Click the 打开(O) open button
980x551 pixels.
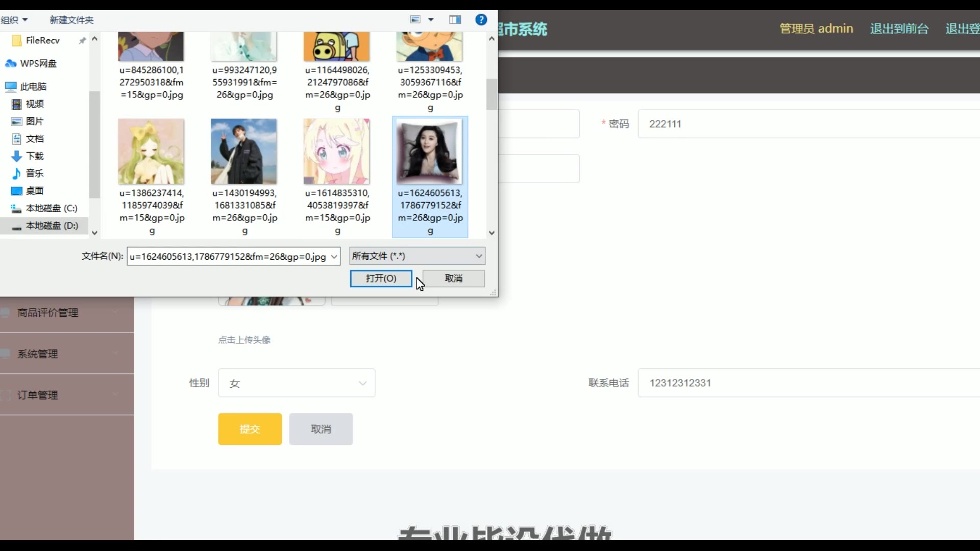381,279
